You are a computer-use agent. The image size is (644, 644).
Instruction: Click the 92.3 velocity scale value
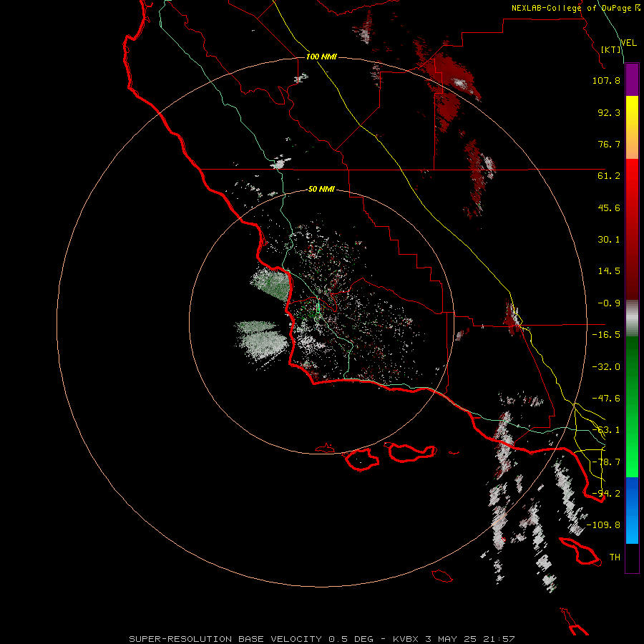click(x=609, y=112)
